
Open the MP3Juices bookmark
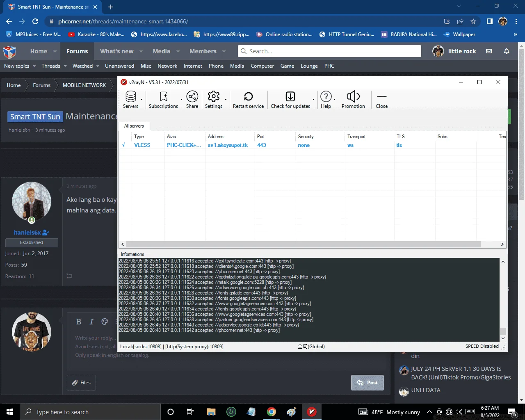[x=34, y=34]
